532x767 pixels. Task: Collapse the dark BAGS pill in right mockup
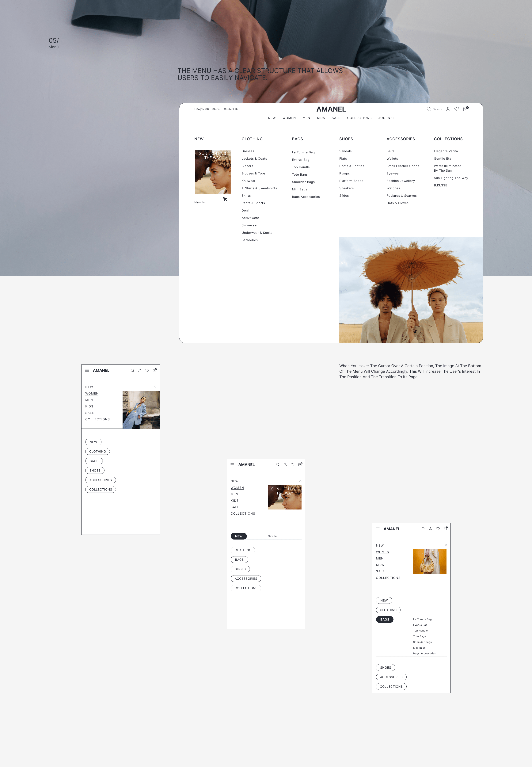point(385,620)
